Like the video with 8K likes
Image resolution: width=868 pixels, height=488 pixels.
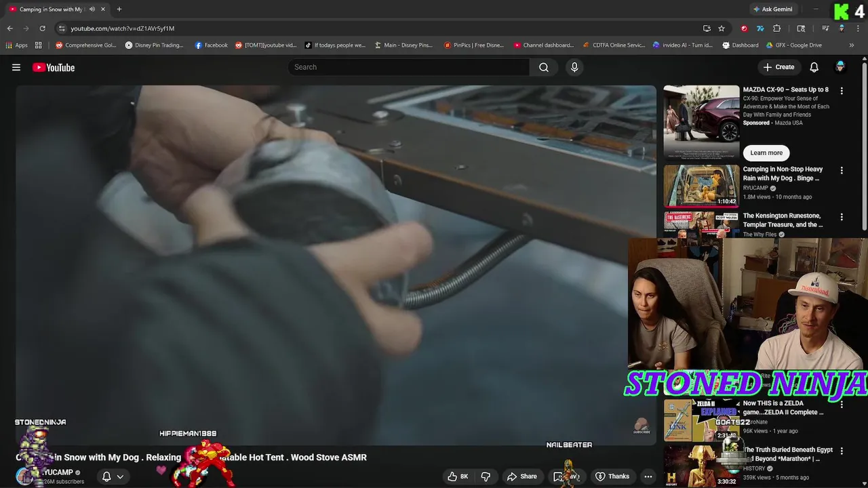(x=458, y=476)
